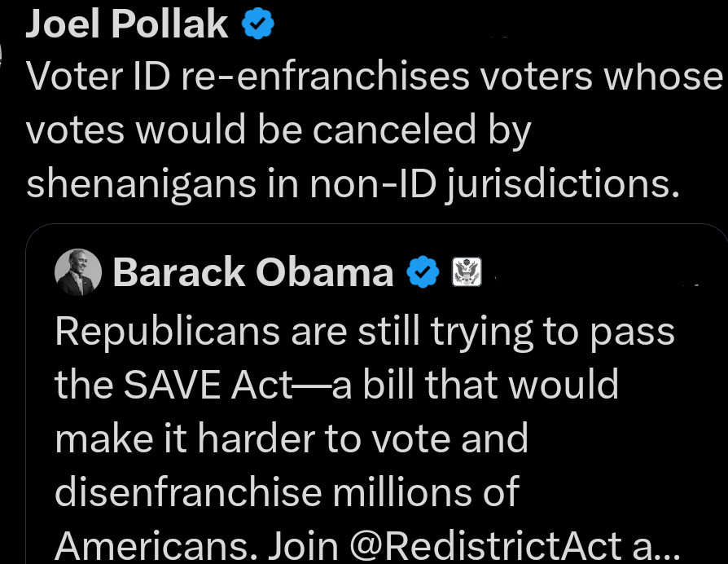
Task: Open Joel Pollak's profile by clicking his name
Action: tap(126, 23)
